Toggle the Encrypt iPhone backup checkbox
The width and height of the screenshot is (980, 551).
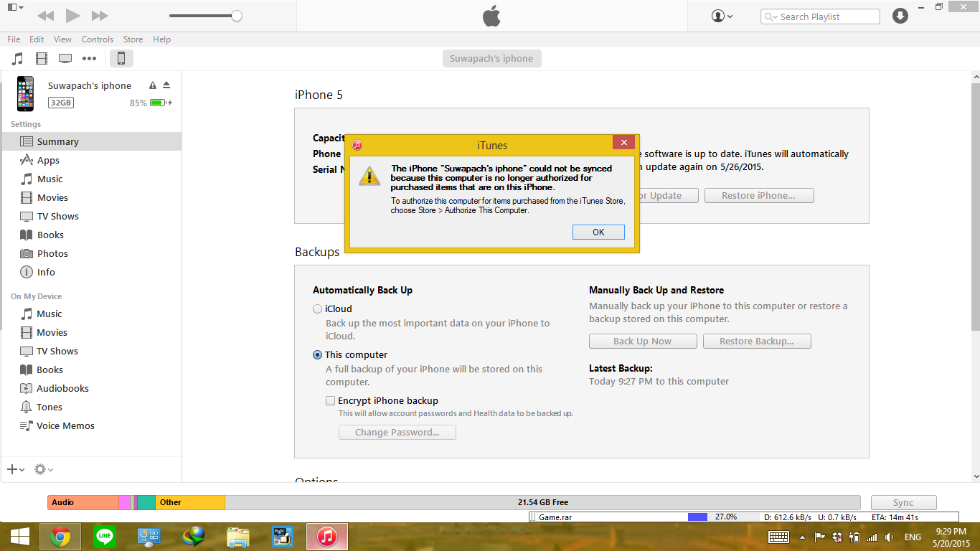(x=330, y=400)
